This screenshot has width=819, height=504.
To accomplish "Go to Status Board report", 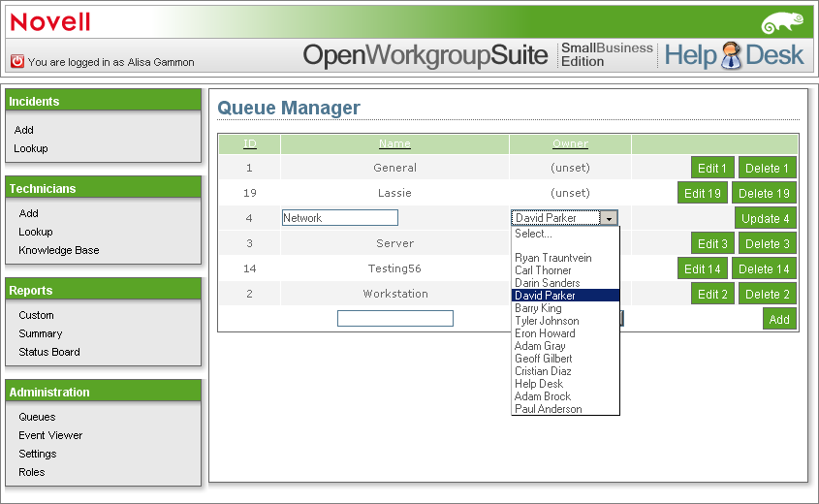I will point(48,352).
